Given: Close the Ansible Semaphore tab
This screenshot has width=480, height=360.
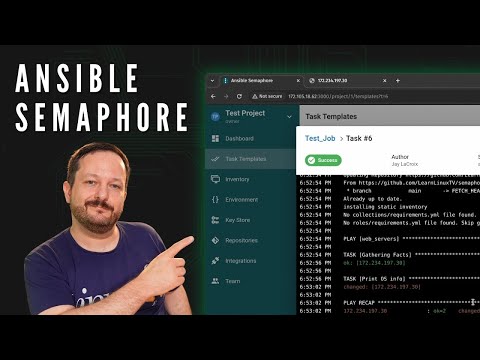Looking at the screenshot, I should [x=298, y=81].
